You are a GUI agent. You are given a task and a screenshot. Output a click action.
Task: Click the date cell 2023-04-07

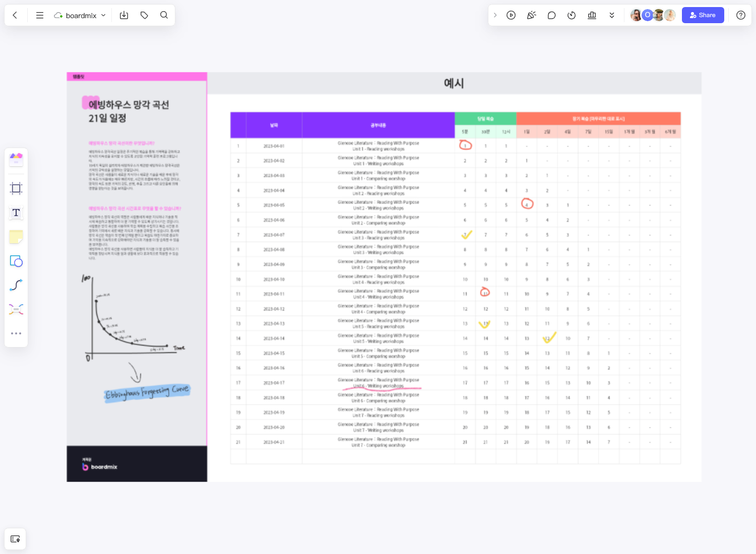point(274,235)
